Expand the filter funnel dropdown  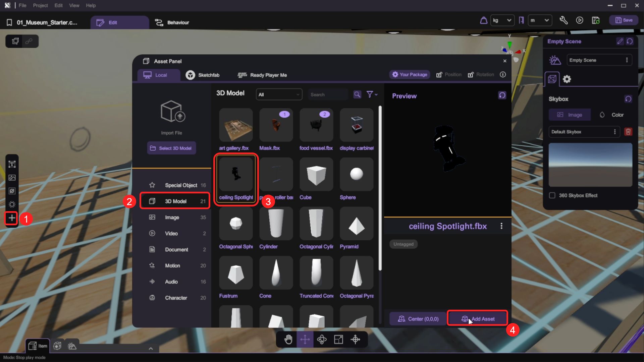[372, 95]
